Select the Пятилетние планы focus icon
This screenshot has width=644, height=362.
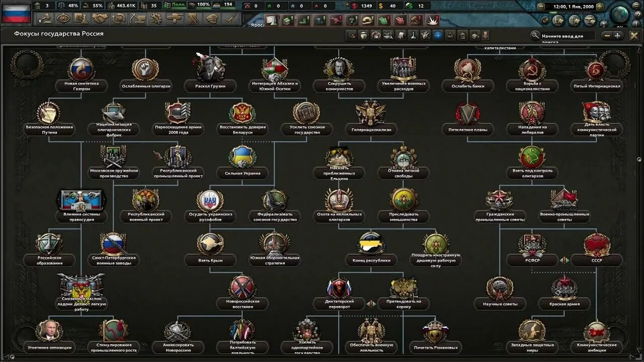[x=468, y=114]
